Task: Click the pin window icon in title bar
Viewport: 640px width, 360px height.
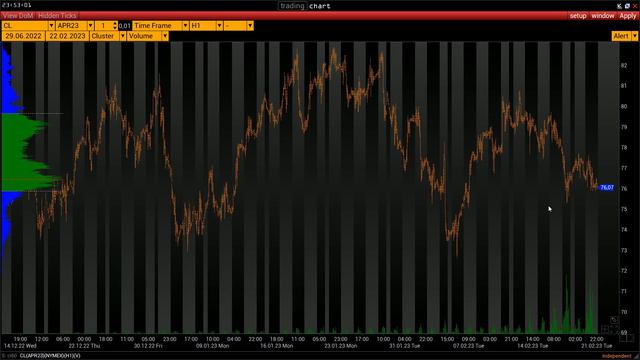Action: tap(619, 6)
